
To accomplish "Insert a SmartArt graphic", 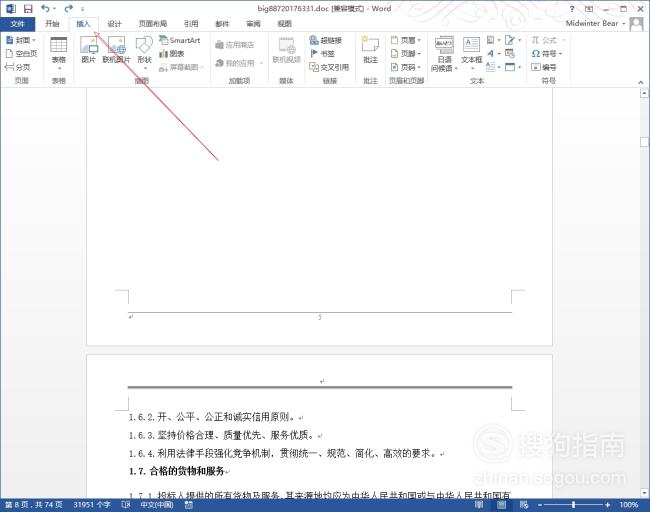I will point(179,40).
